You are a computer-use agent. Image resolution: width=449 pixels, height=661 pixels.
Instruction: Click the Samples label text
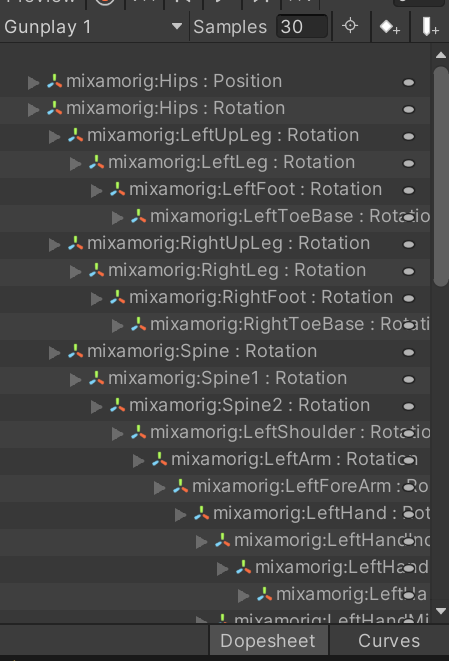pos(230,27)
